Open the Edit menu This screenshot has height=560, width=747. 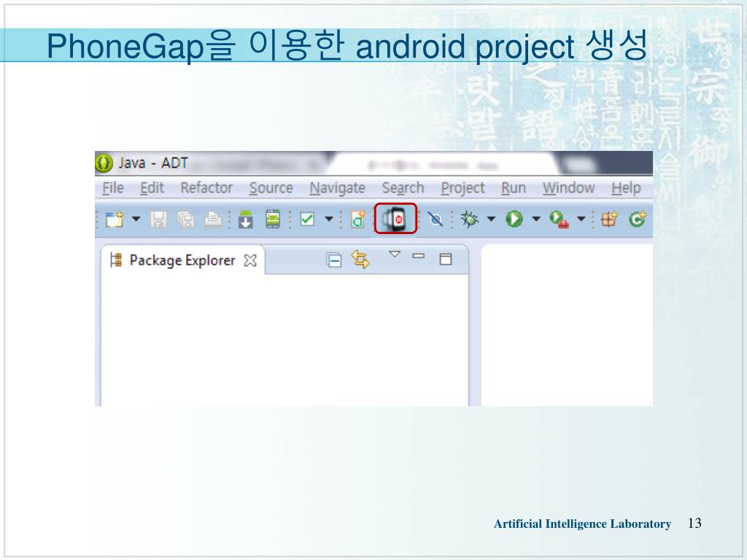click(x=152, y=187)
